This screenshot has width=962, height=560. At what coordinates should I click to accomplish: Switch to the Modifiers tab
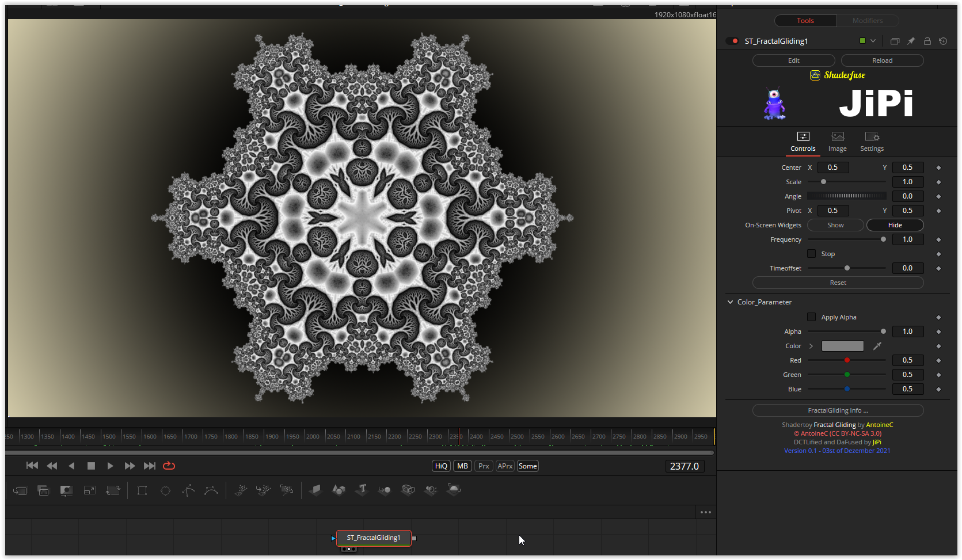coord(868,21)
